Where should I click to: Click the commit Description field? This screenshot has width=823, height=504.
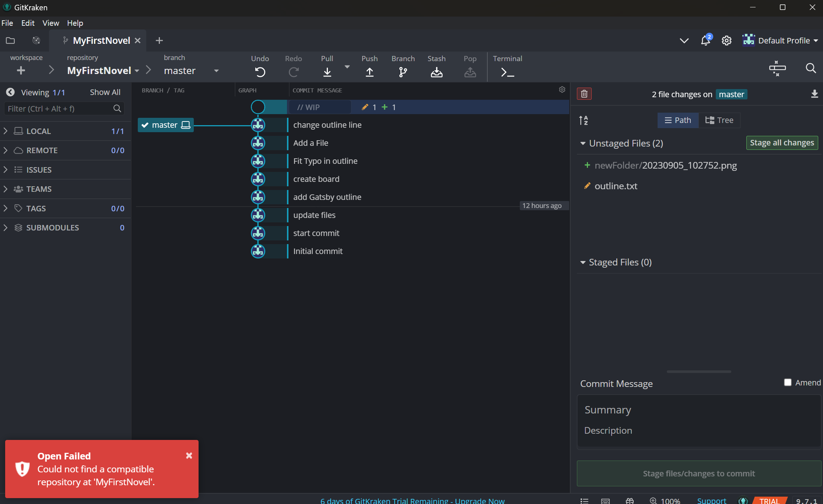pos(698,430)
